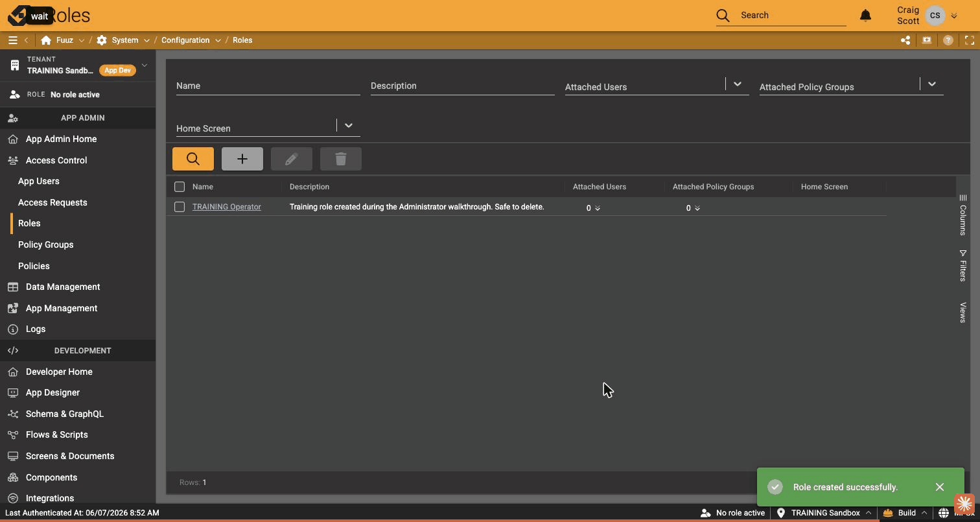This screenshot has width=980, height=522.
Task: Click the Name filter input field
Action: click(x=268, y=86)
